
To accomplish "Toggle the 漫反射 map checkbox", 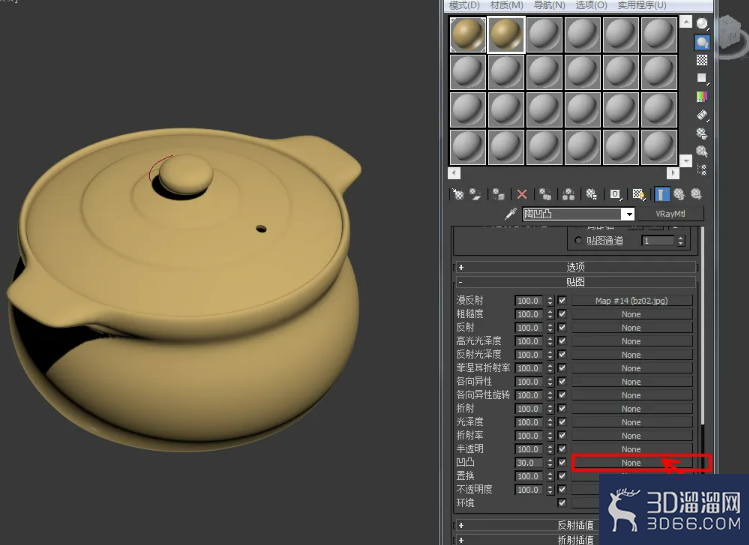I will (562, 300).
